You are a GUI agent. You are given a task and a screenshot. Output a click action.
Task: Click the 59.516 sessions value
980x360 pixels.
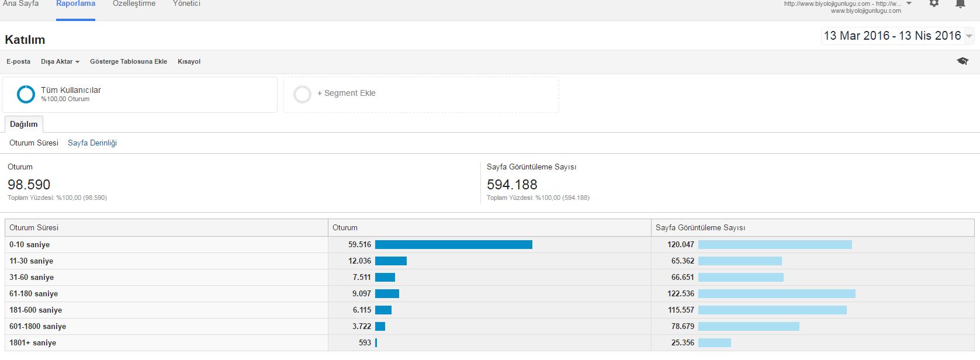pos(359,244)
